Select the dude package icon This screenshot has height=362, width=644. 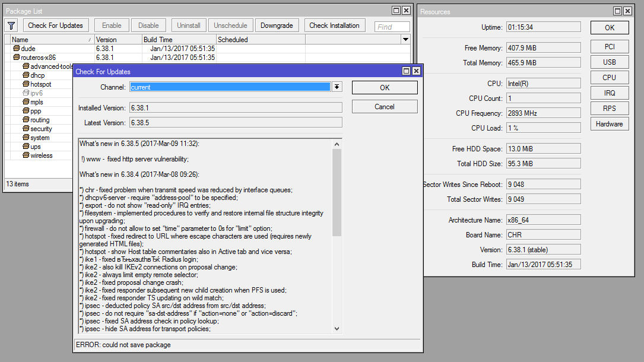point(17,49)
